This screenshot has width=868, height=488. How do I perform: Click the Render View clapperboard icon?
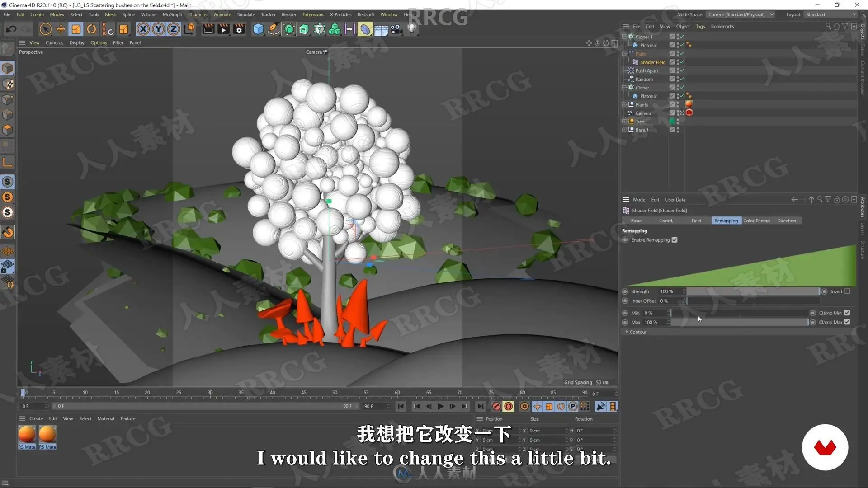(x=208, y=29)
